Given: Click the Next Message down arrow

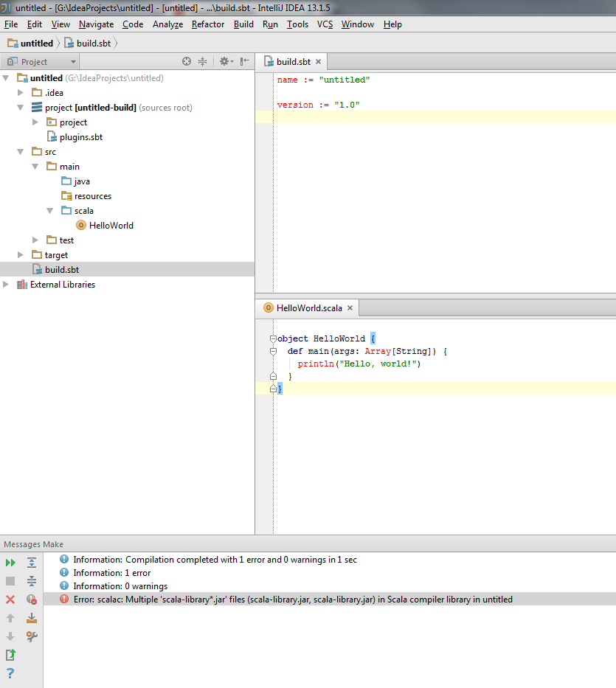Looking at the screenshot, I should [10, 636].
